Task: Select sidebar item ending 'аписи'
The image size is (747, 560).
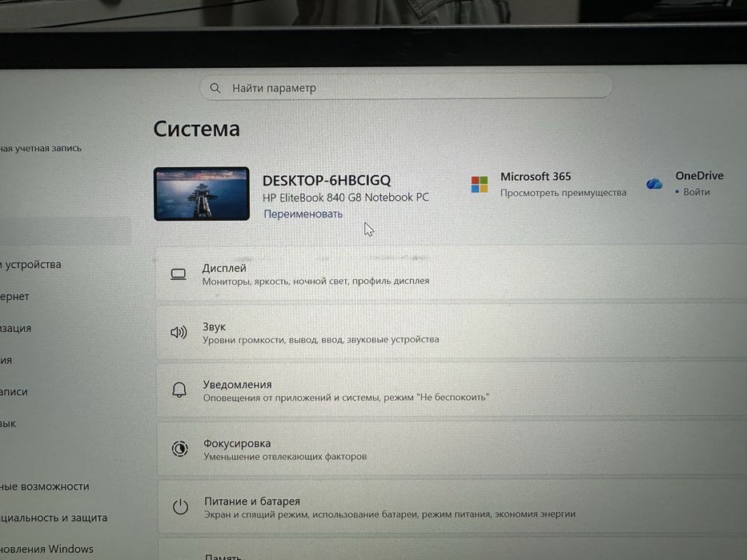Action: (x=14, y=391)
